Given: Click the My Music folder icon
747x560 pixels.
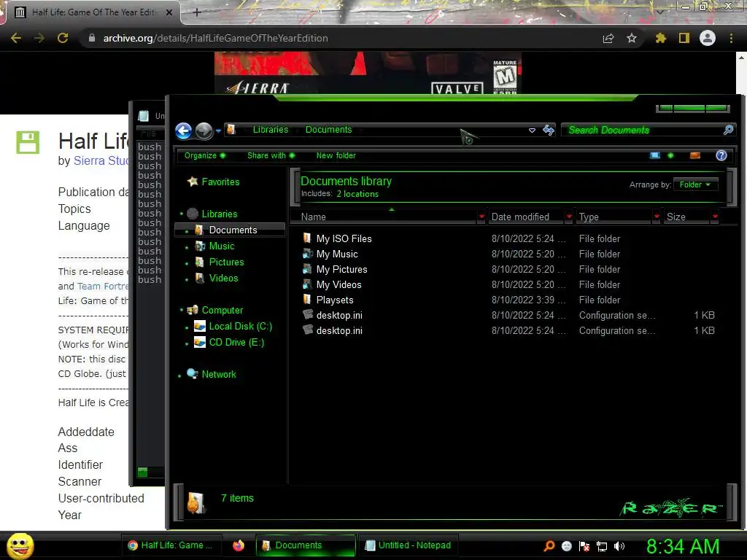Looking at the screenshot, I should [307, 254].
